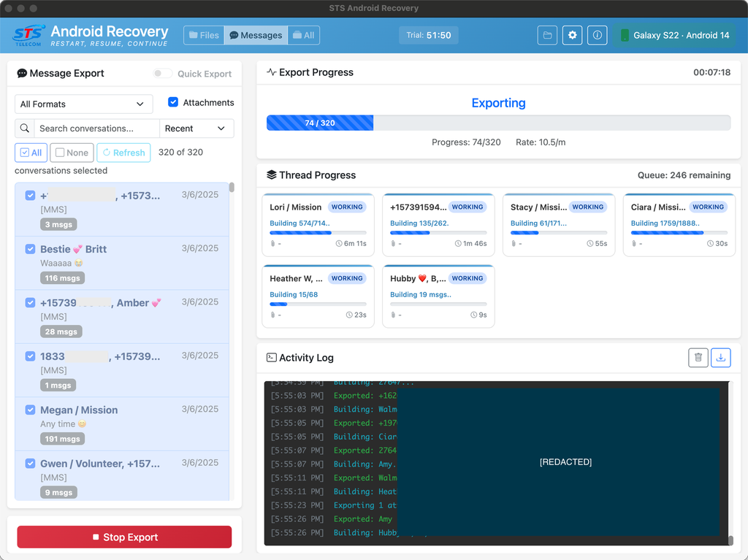Deselect the Megan / Mission conversation checkbox

[x=29, y=410]
